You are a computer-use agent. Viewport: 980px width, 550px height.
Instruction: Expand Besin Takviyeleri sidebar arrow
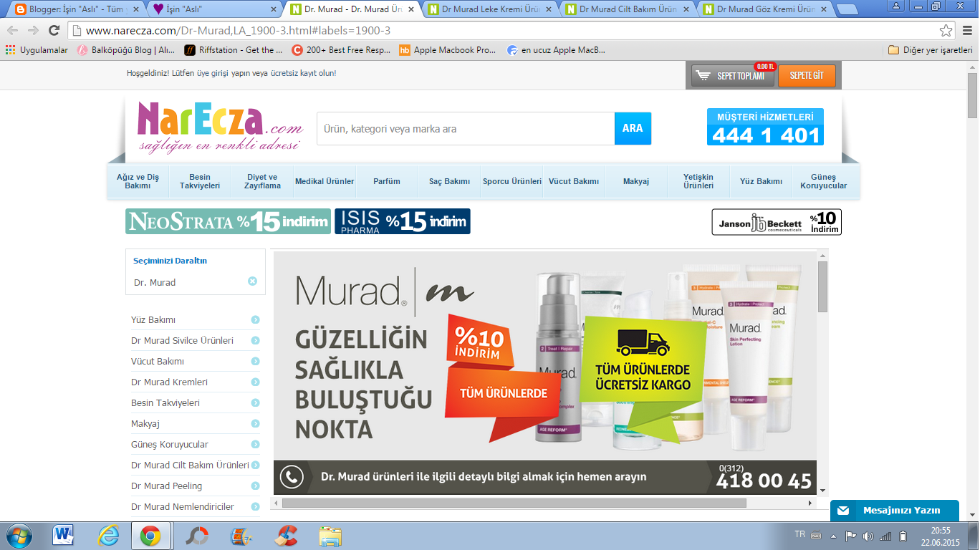click(x=255, y=403)
